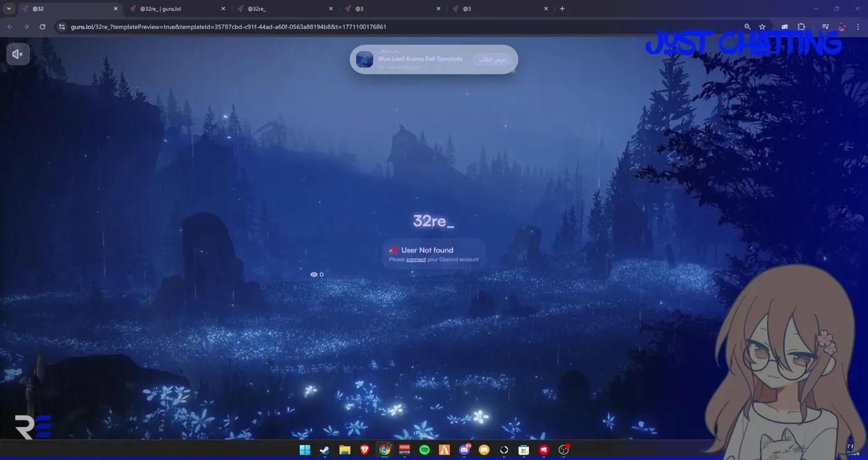This screenshot has height=460, width=868.
Task: Open the Chrome profile avatar
Action: tap(842, 27)
